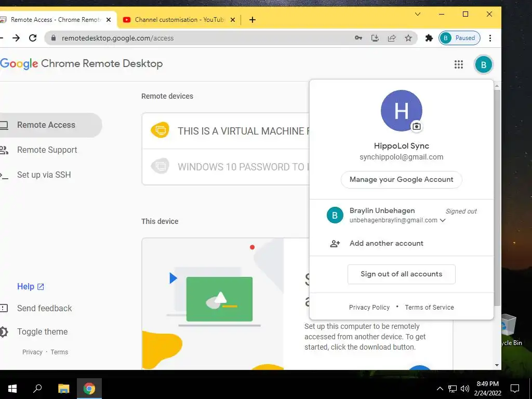
Task: Connect to THIS IS A VIRTUAL MACHINE device
Action: (225, 131)
